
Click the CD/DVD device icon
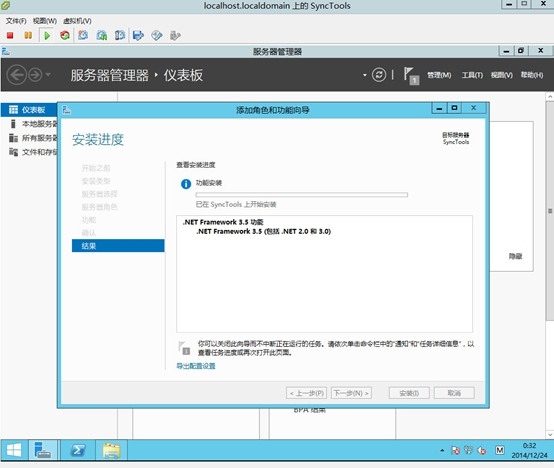pyautogui.click(x=157, y=35)
